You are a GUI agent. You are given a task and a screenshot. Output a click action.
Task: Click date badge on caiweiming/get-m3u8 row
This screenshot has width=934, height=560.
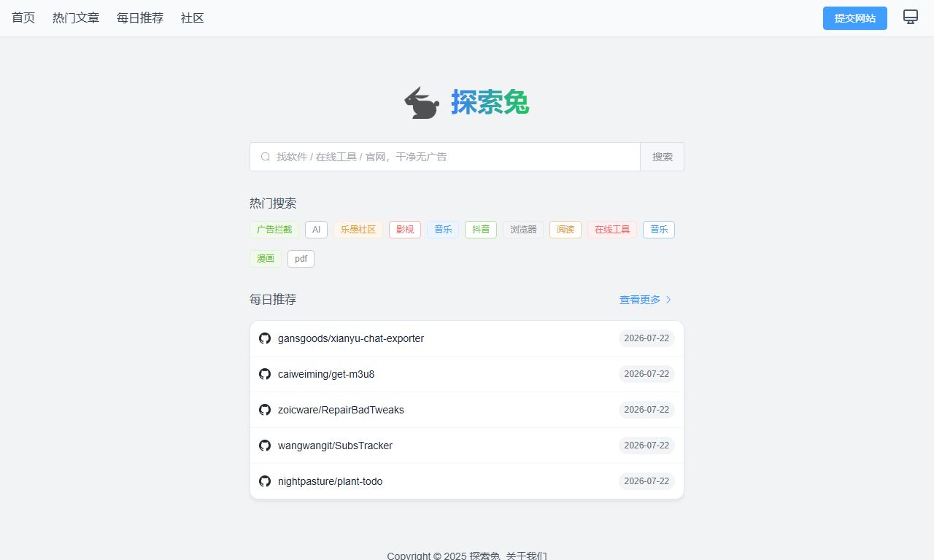pos(647,374)
